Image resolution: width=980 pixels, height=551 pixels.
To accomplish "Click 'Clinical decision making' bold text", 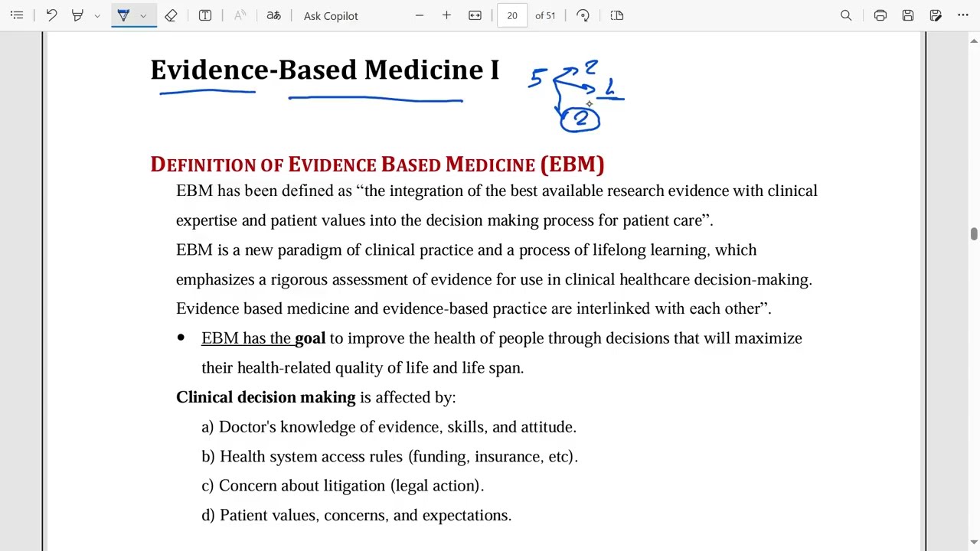I will [x=266, y=397].
